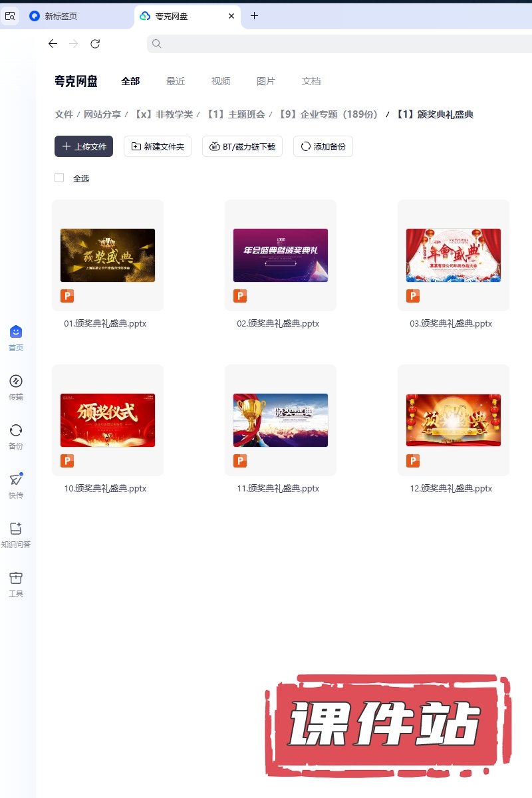The height and width of the screenshot is (798, 532).
Task: Open the 首页 home sidebar icon
Action: [16, 332]
